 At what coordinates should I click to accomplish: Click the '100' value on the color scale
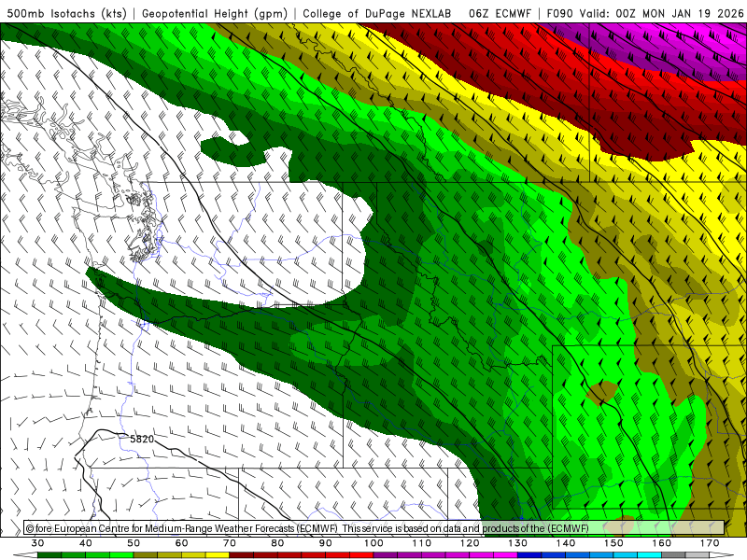tap(373, 543)
